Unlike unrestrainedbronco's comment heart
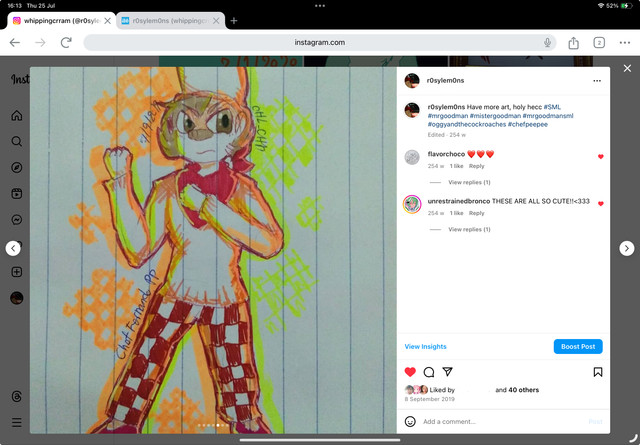The image size is (640, 445). coord(600,204)
